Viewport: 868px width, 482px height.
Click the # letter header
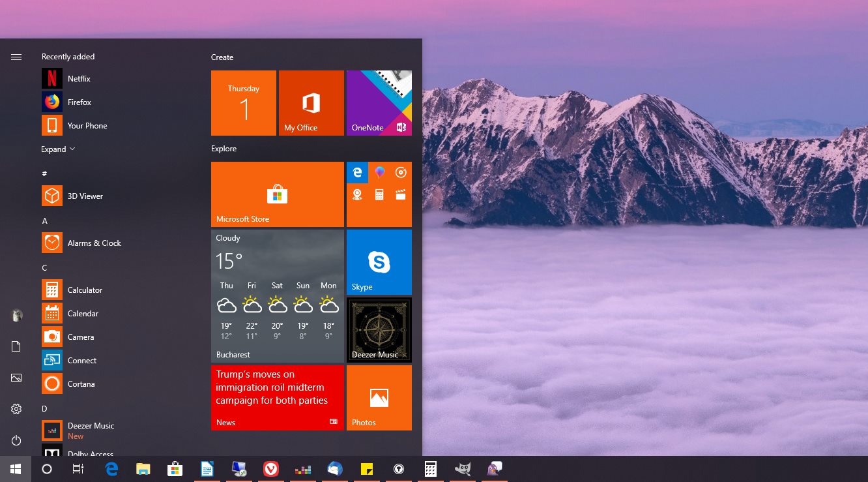click(44, 173)
